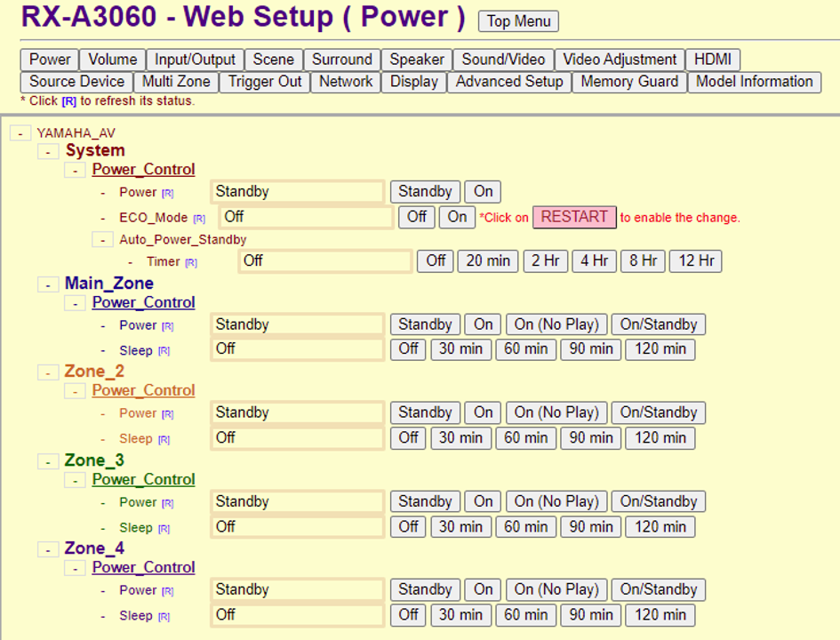The image size is (840, 640).
Task: Click the pink RESTART button
Action: pos(574,217)
